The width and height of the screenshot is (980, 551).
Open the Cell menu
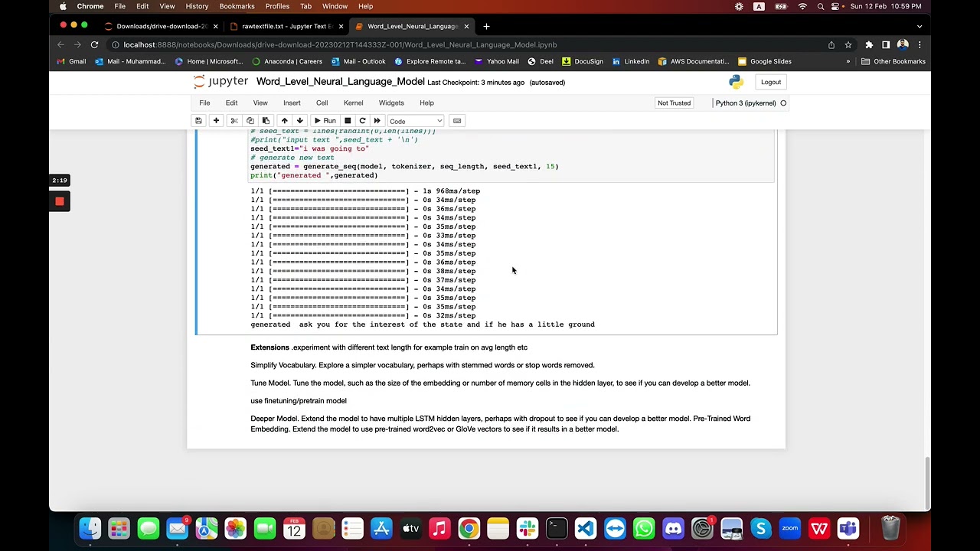click(x=322, y=103)
